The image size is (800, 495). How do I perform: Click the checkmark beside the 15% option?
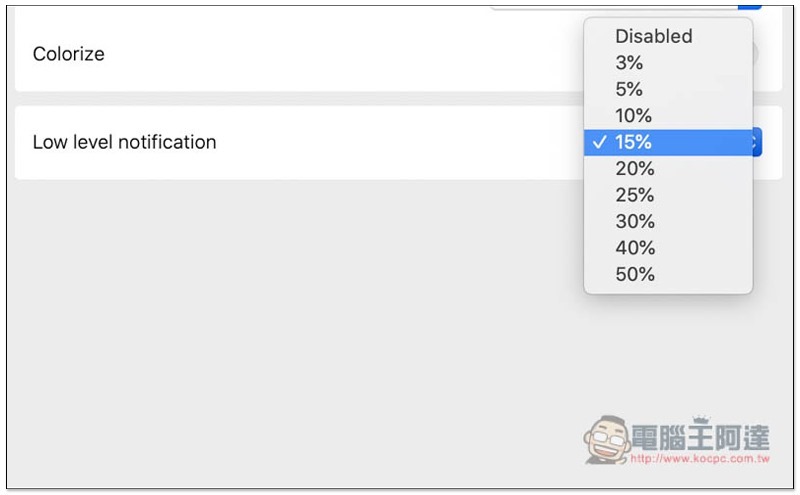pos(599,142)
